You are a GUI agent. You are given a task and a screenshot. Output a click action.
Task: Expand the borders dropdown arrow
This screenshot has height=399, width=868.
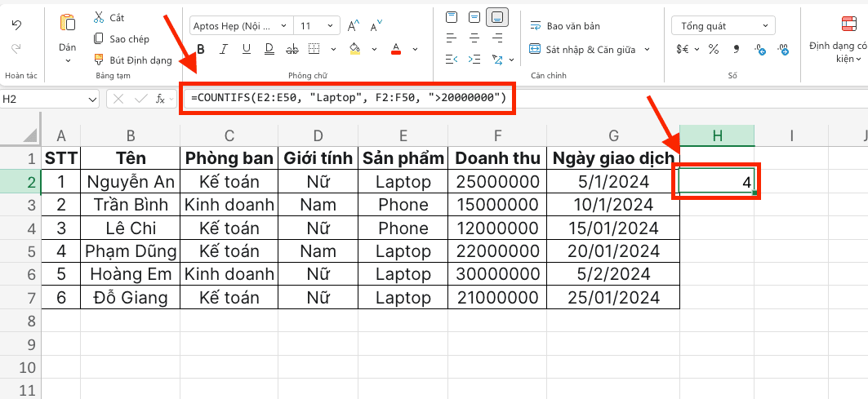pyautogui.click(x=334, y=49)
